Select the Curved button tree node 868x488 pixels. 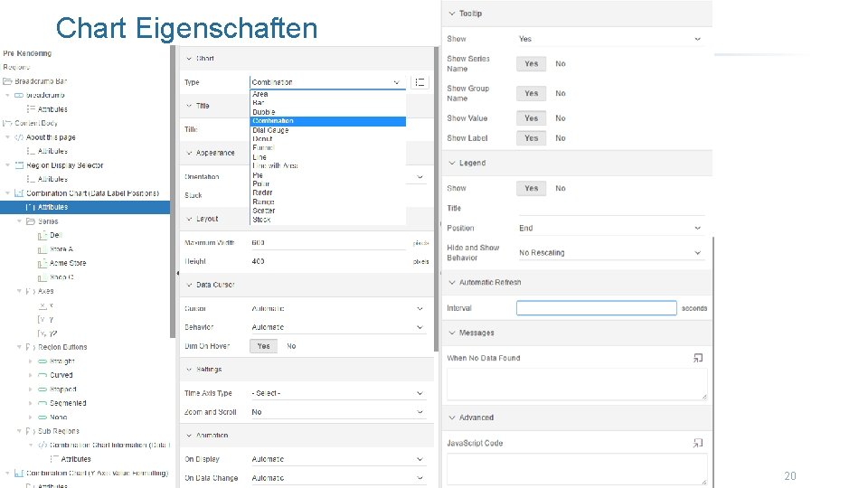pos(61,375)
